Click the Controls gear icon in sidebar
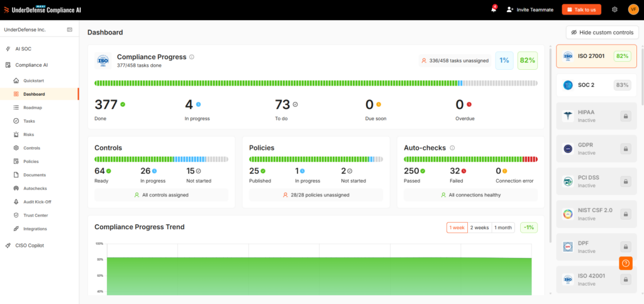This screenshot has width=644, height=304. click(x=16, y=148)
